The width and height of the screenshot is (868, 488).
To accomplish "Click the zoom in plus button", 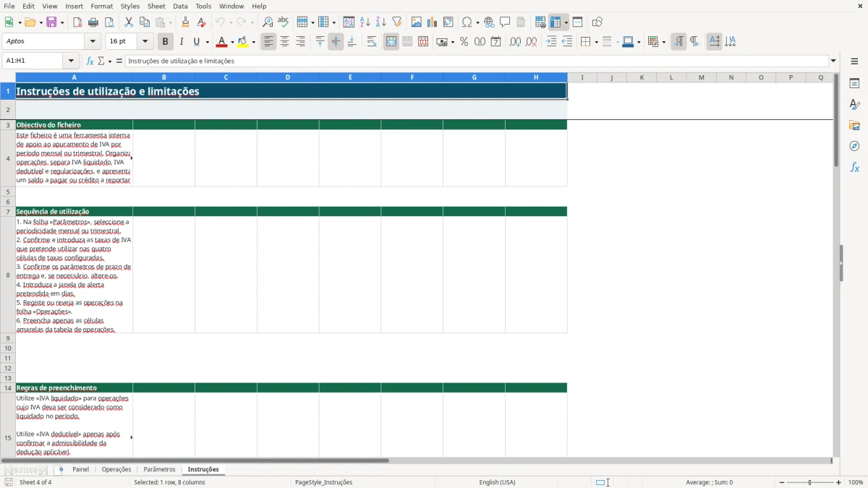I will (839, 482).
